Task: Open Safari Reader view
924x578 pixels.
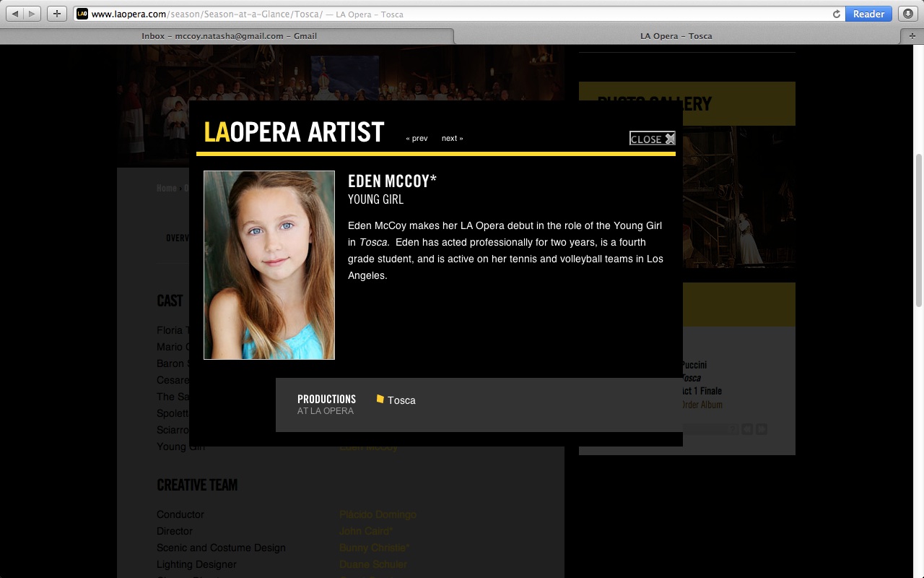Action: (x=868, y=14)
